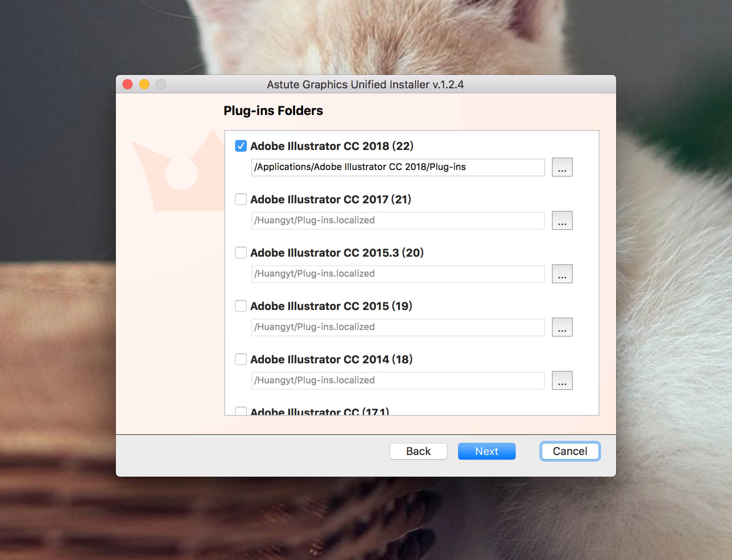The height and width of the screenshot is (560, 732).
Task: Click the CC 2015 plug-ins path field
Action: pyautogui.click(x=398, y=327)
